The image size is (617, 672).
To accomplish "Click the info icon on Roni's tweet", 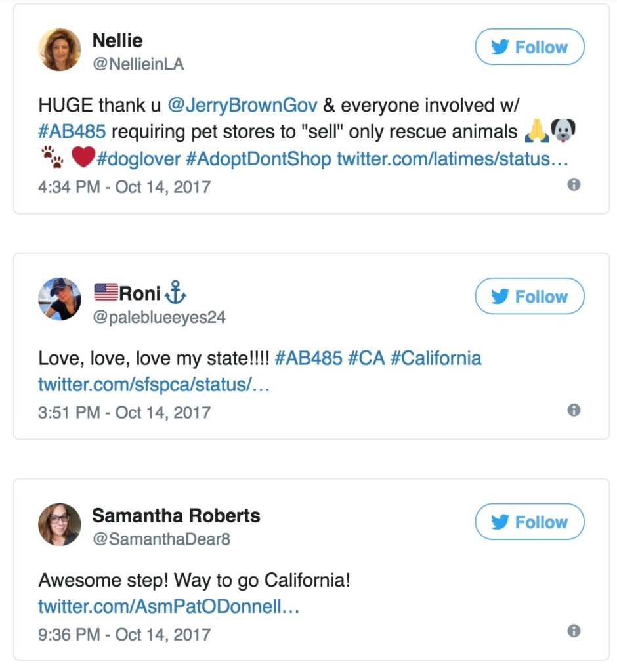I will tap(574, 410).
